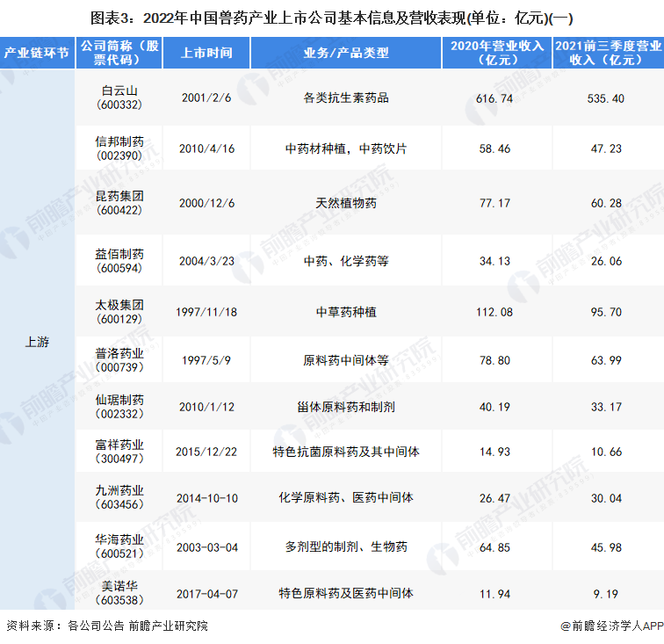Click 2020 revenue value 14.93

coord(494,452)
